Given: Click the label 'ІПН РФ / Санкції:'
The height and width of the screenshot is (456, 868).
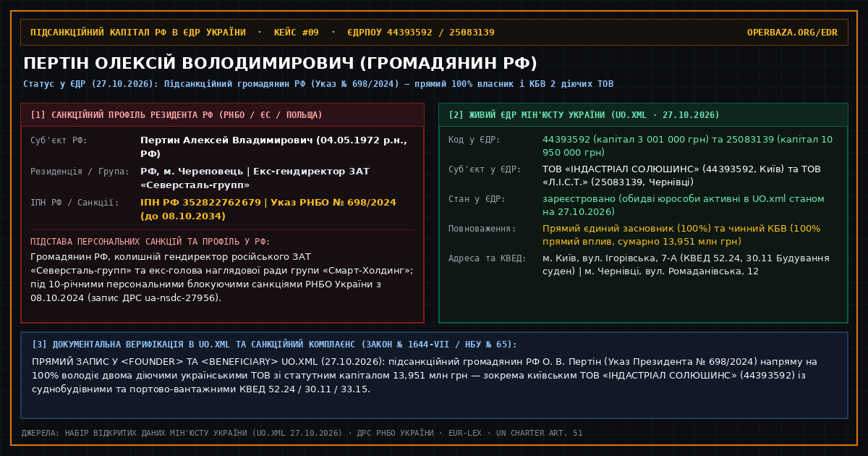Looking at the screenshot, I should click(75, 203).
